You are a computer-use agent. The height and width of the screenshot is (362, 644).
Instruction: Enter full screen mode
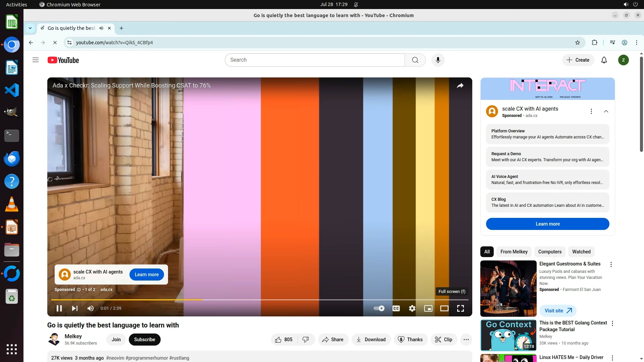(461, 308)
